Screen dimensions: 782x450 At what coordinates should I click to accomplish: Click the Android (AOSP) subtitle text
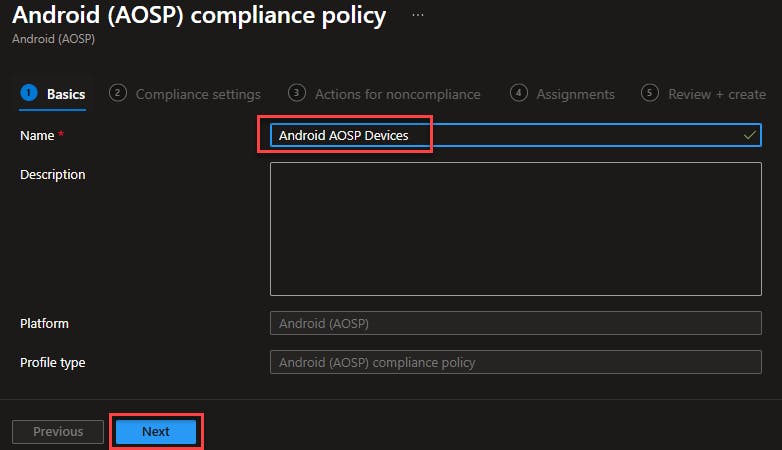tap(53, 39)
